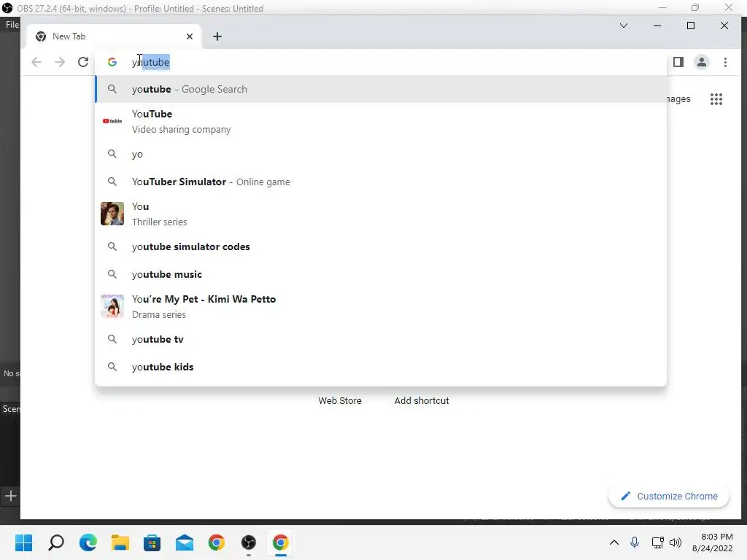Pick the 'youtube music' suggestion
747x560 pixels.
[x=381, y=274]
